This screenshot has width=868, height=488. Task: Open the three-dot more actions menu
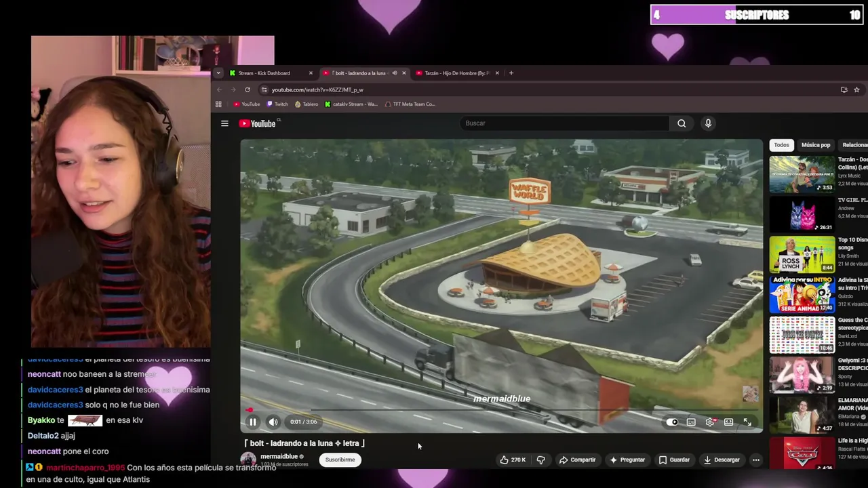pyautogui.click(x=755, y=460)
